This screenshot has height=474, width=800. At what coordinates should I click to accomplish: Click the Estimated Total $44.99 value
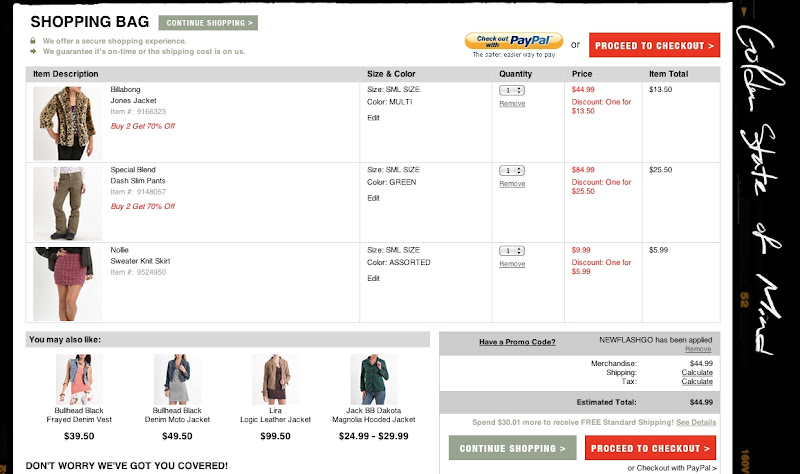pyautogui.click(x=702, y=402)
